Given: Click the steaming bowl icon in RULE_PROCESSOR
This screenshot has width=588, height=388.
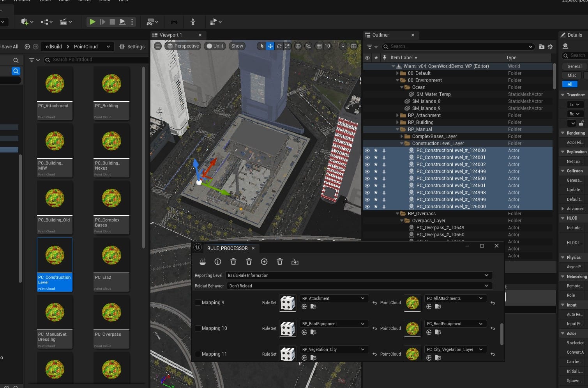Looking at the screenshot, I should tap(202, 262).
